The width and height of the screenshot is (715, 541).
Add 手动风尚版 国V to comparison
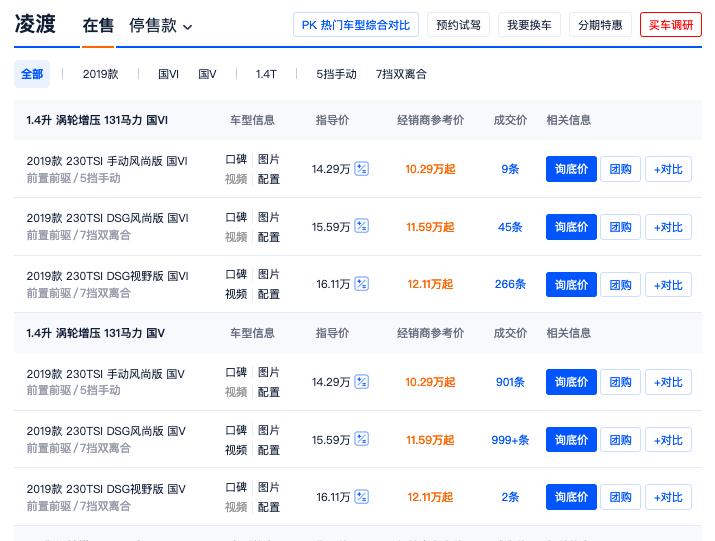(x=668, y=382)
